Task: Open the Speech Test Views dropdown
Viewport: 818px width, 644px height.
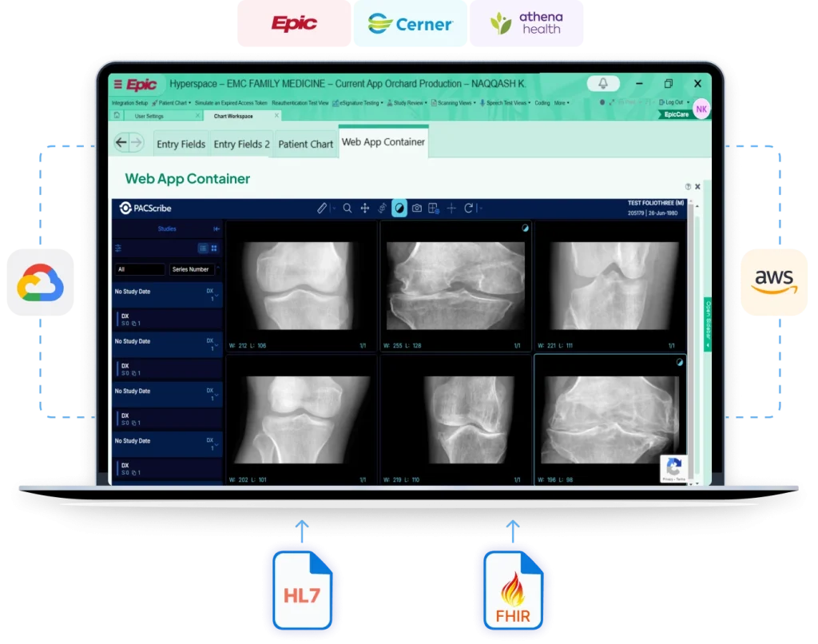Action: [505, 103]
